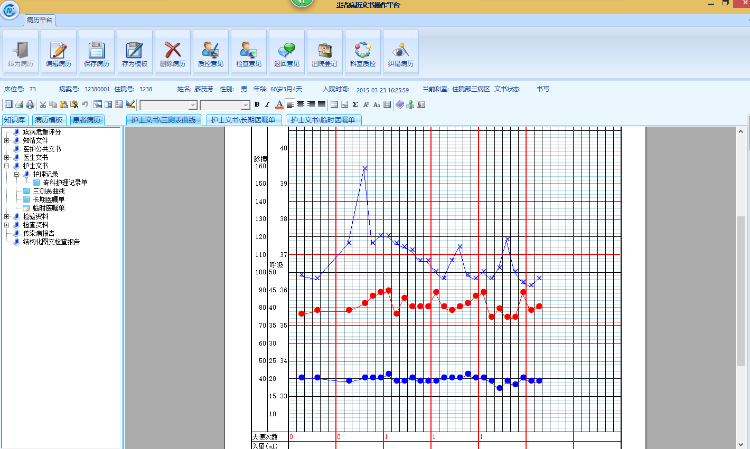Click the 知识库 panel button
Image resolution: width=750 pixels, height=449 pixels.
coord(15,120)
